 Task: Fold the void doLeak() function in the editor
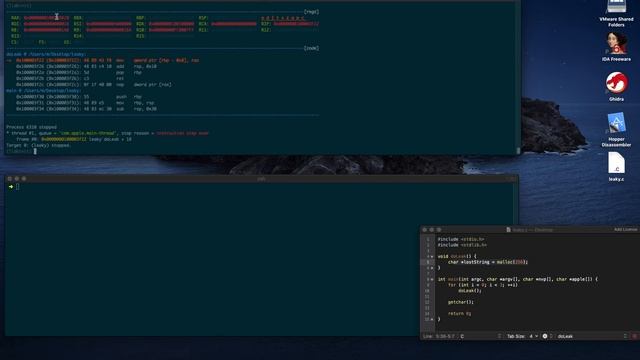click(x=432, y=257)
